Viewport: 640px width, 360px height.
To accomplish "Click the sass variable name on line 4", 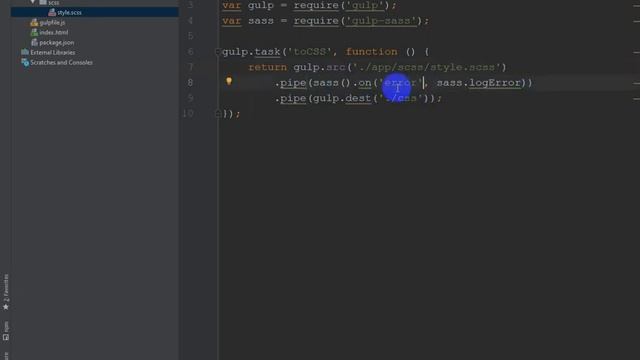I will pyautogui.click(x=261, y=21).
